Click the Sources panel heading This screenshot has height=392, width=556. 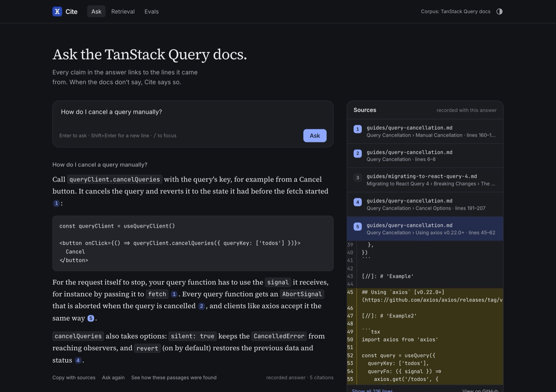click(x=365, y=110)
